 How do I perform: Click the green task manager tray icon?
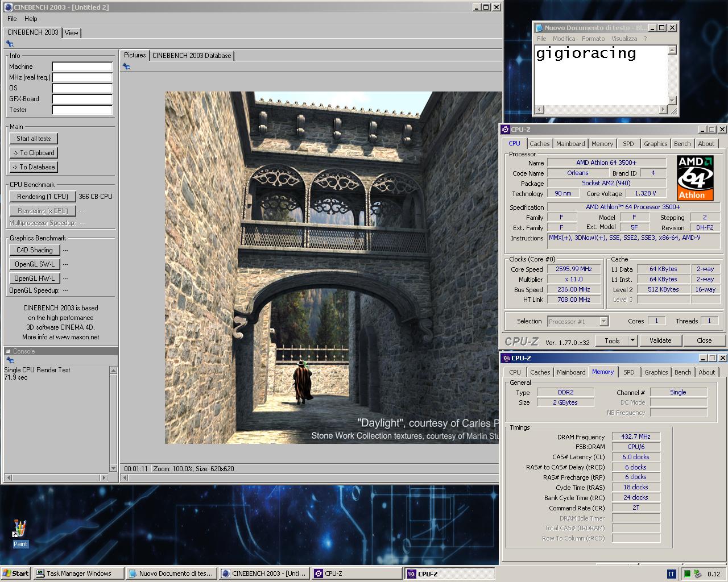(x=687, y=574)
